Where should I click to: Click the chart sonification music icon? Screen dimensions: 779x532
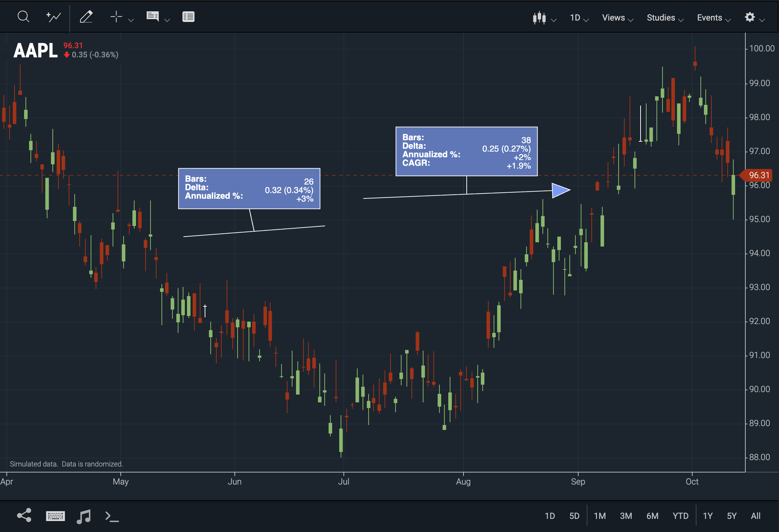(x=84, y=516)
